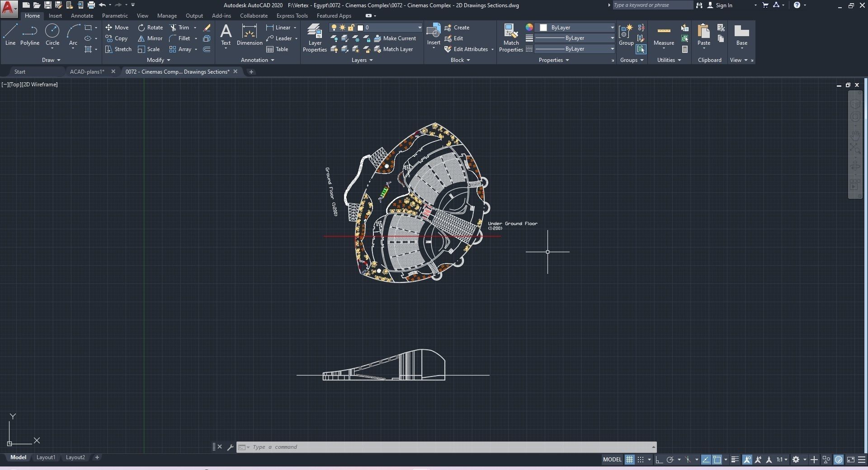Toggle ortho mode in status bar

click(659, 460)
